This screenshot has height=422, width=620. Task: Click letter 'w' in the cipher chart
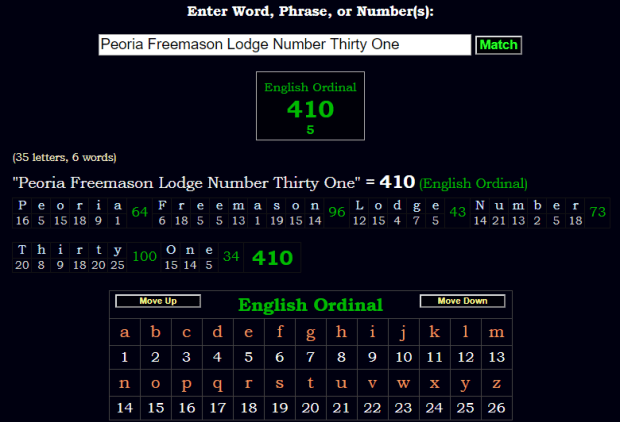pyautogui.click(x=404, y=383)
